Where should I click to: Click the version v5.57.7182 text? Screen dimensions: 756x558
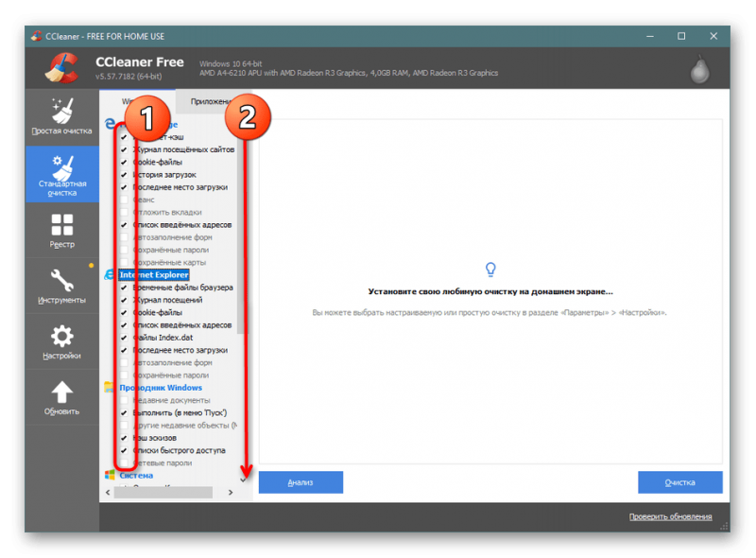point(129,77)
